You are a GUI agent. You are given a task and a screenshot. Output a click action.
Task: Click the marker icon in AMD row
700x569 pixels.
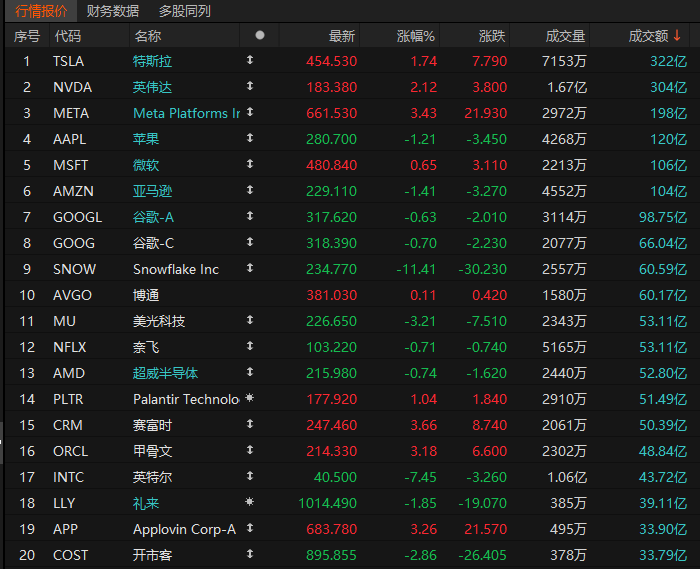click(250, 371)
